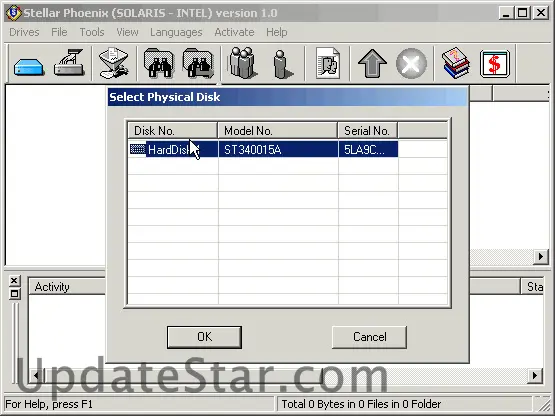The height and width of the screenshot is (416, 555).
Task: Open the Help menu
Action: 276,32
